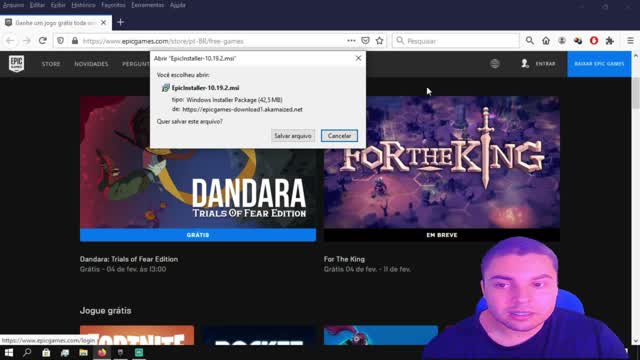Viewport: 640px width, 360px height.
Task: Click the EpicInstaller msi file icon
Action: click(x=165, y=88)
